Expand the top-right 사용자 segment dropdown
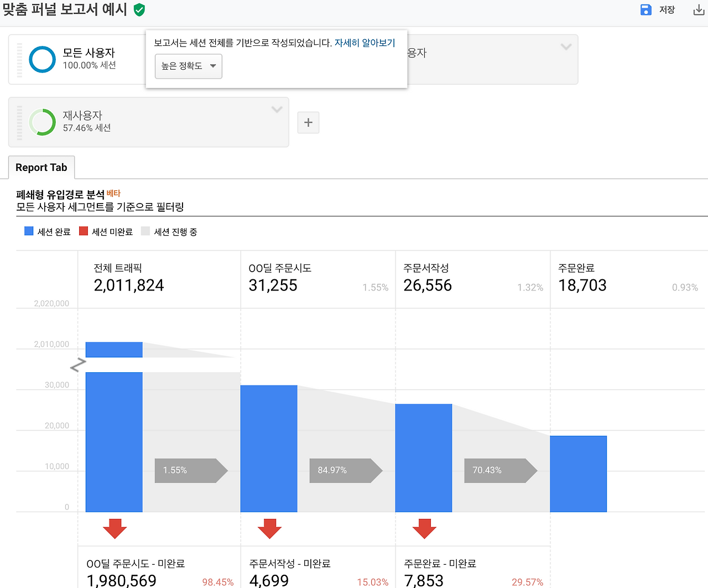This screenshot has width=708, height=588. [x=565, y=47]
